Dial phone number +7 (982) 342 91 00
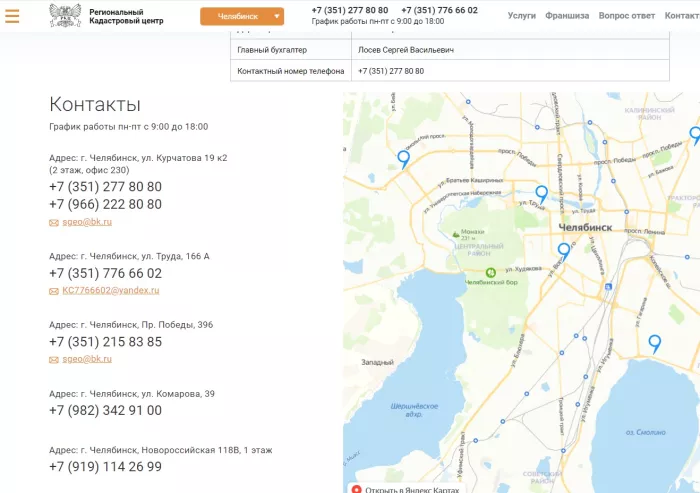 [105, 410]
